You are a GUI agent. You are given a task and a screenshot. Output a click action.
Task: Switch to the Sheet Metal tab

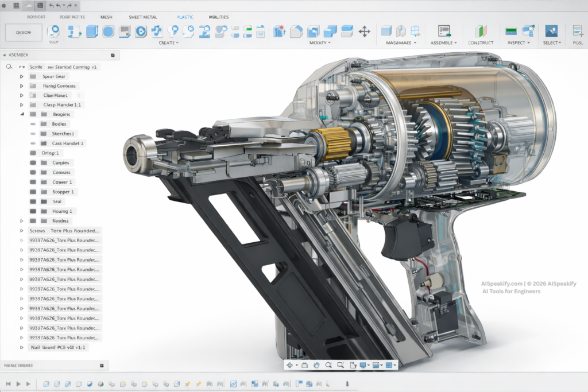point(142,17)
